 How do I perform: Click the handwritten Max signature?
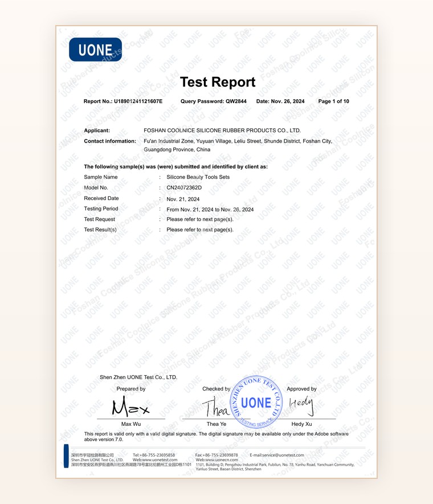click(130, 407)
